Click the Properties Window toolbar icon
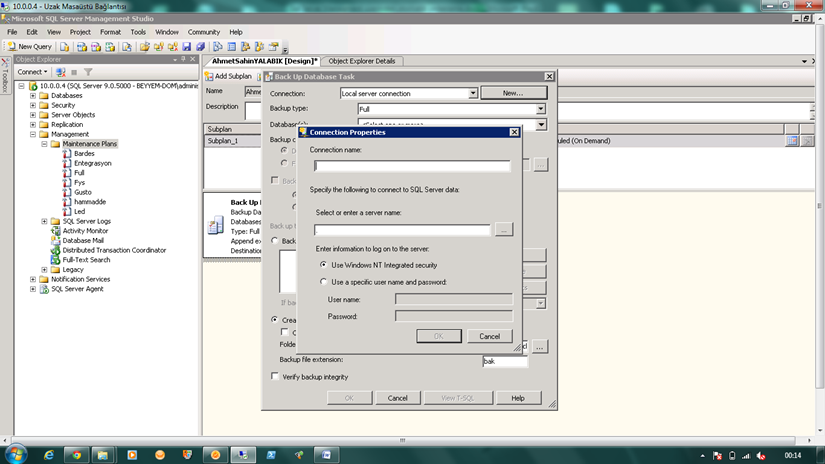The width and height of the screenshot is (825, 464). click(x=273, y=47)
